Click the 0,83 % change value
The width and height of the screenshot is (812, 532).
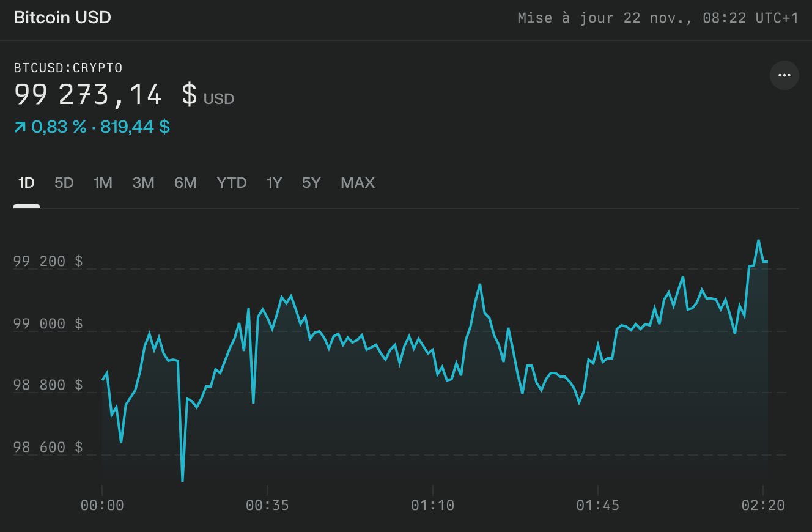point(59,127)
